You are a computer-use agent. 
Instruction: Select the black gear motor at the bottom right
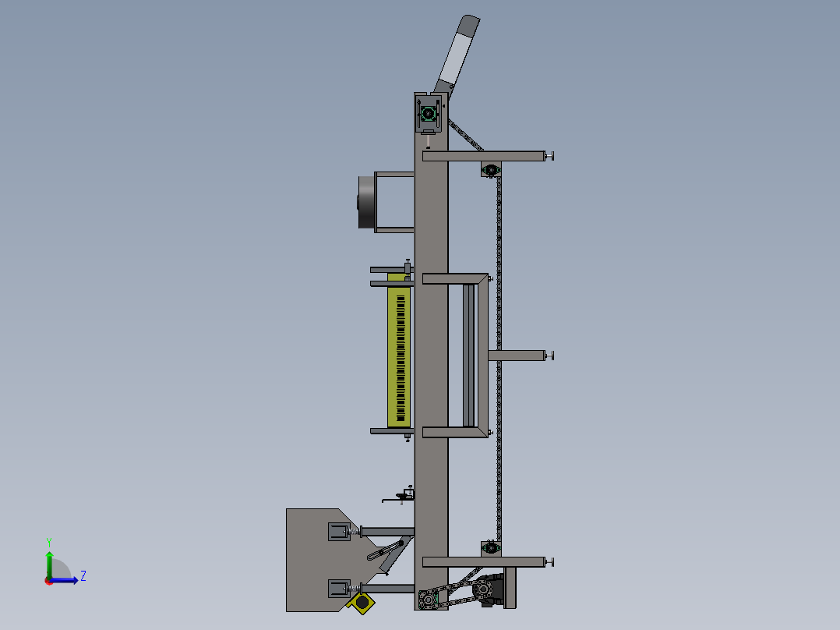pyautogui.click(x=488, y=590)
